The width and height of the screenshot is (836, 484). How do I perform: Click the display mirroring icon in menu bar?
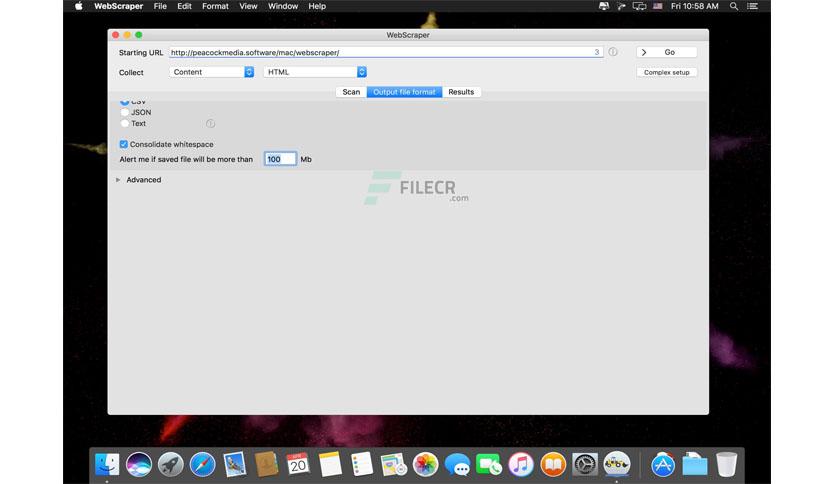[x=639, y=6]
